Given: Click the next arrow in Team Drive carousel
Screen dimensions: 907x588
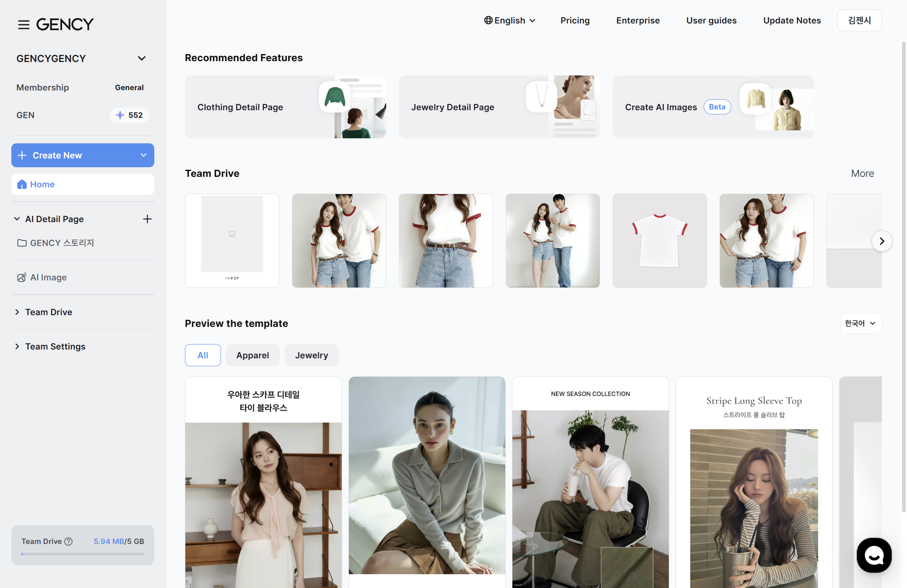Looking at the screenshot, I should (x=882, y=241).
